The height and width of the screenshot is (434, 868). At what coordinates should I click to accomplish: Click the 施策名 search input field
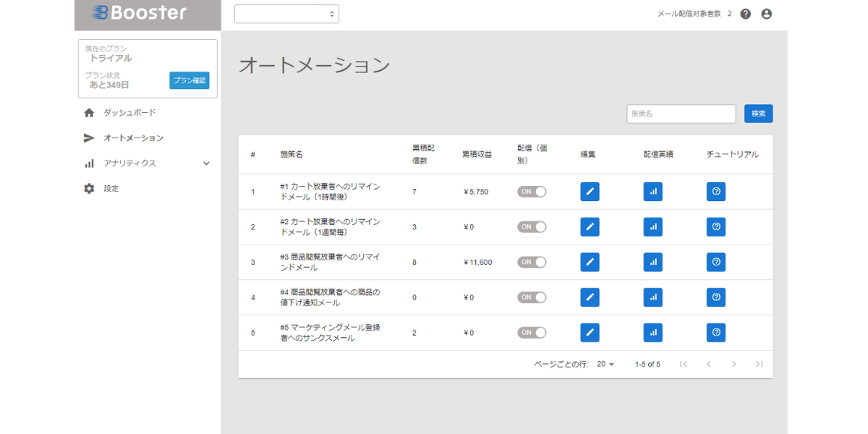tap(680, 113)
